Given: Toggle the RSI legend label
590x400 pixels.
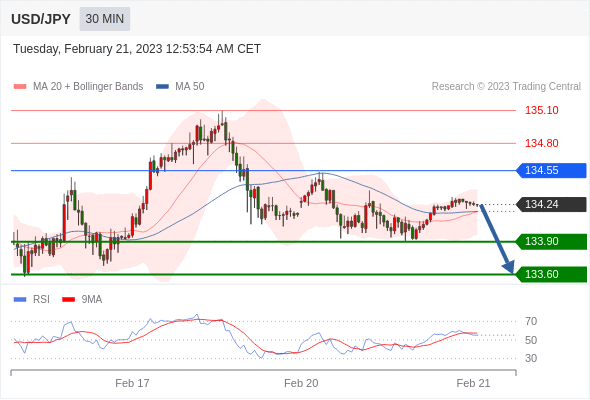Looking at the screenshot, I should [41, 300].
